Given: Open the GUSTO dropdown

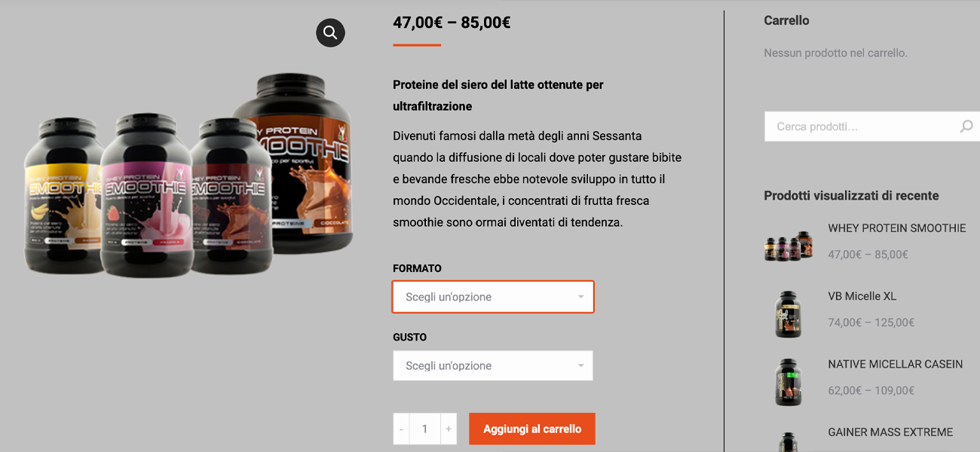Looking at the screenshot, I should point(493,365).
